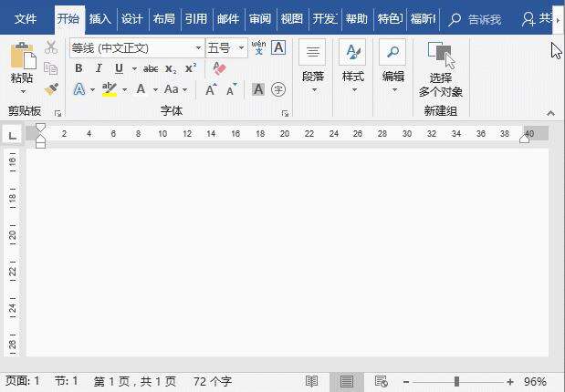Screen dimensions: 565x392
Task: Click 选择多个对象 button
Action: 440,69
